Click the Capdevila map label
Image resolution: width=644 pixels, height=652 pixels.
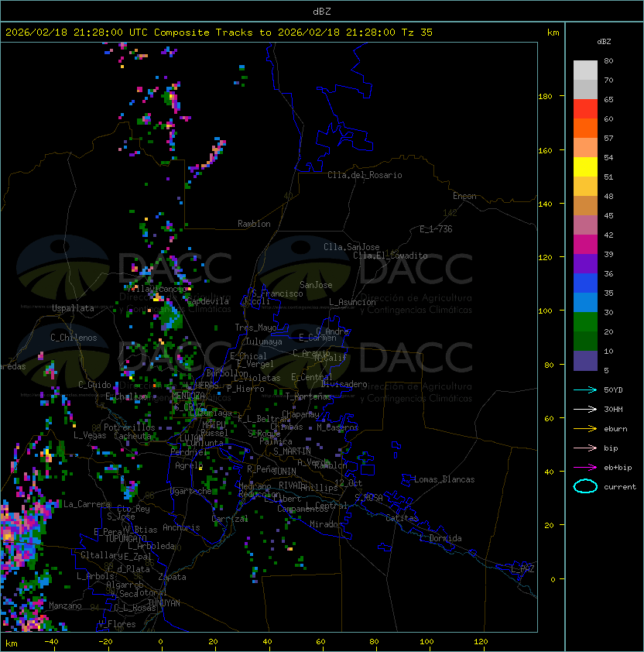tap(207, 301)
